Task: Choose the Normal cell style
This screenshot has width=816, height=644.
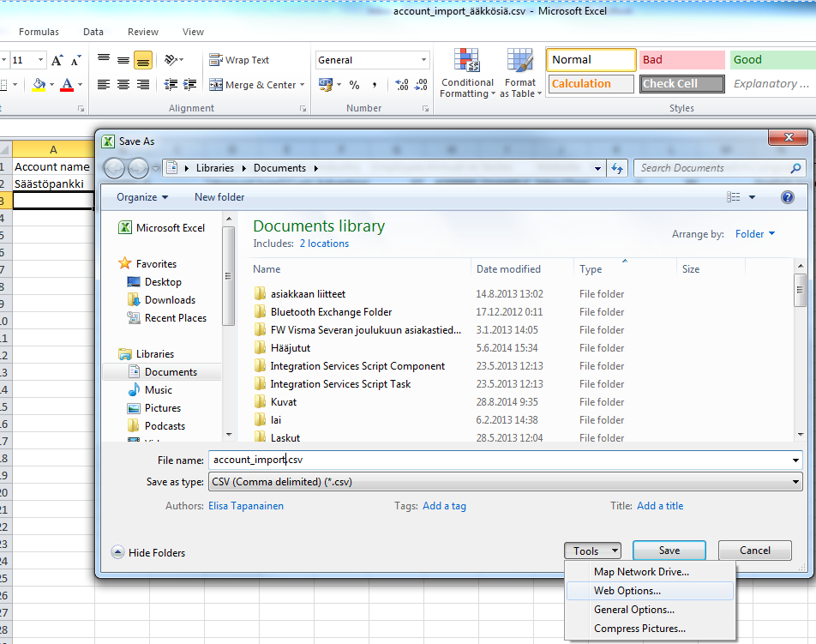Action: (x=591, y=60)
